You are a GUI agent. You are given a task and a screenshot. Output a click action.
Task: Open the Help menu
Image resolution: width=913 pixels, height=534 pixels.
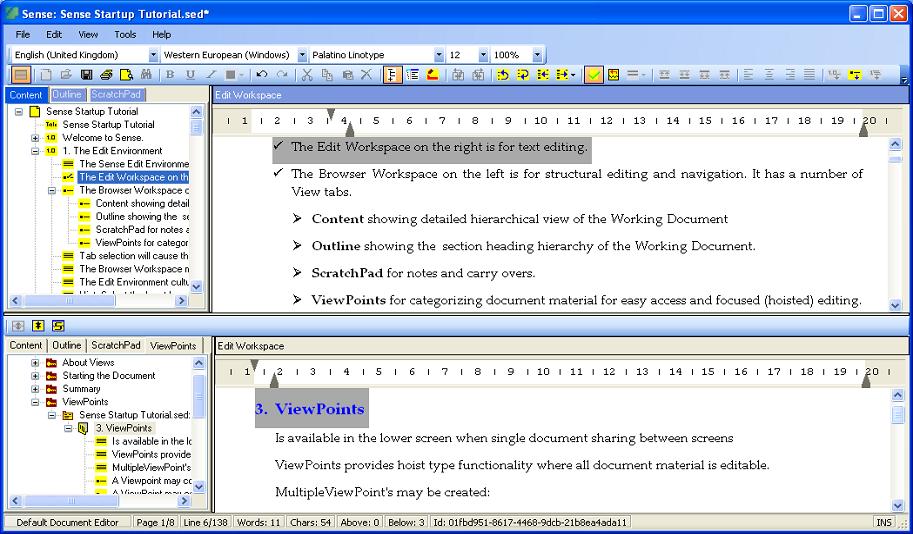(x=161, y=34)
